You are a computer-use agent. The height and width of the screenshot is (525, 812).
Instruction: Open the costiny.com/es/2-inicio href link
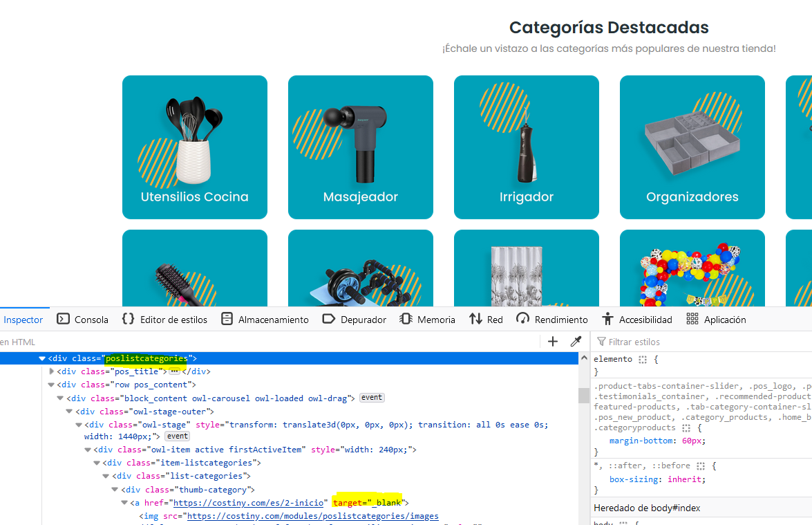click(248, 503)
